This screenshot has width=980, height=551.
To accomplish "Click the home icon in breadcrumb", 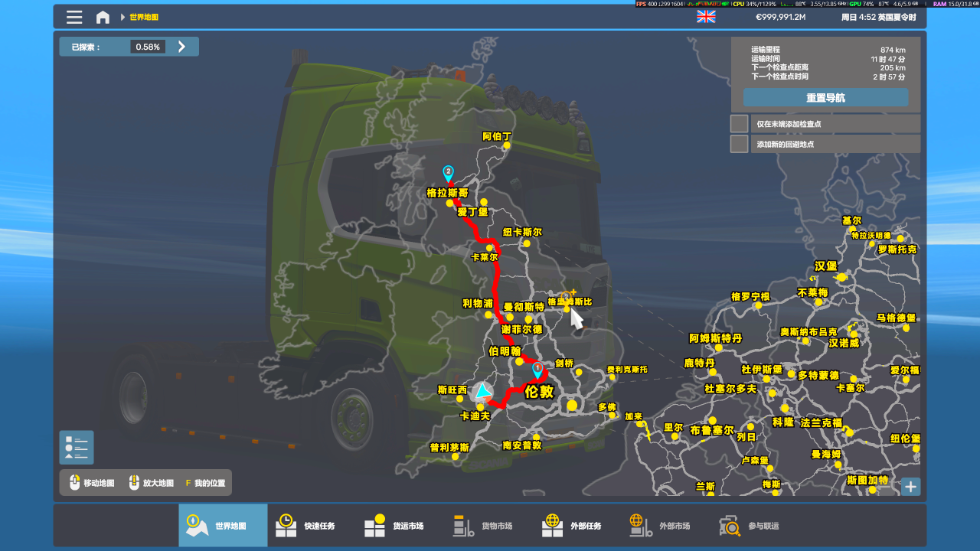I will 103,17.
